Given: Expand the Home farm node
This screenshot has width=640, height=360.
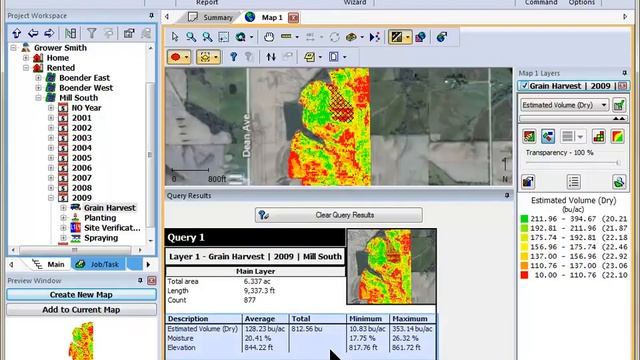Looking at the screenshot, I should click(26, 58).
